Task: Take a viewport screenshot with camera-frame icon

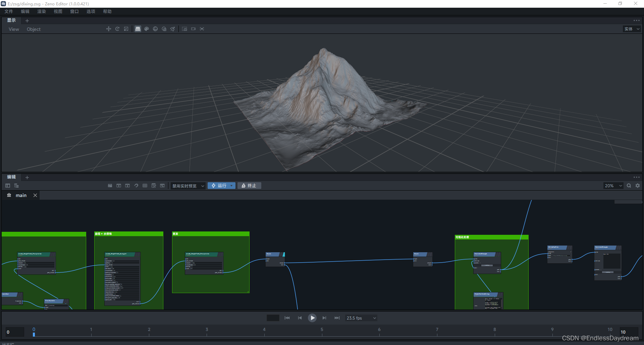Action: pos(184,29)
